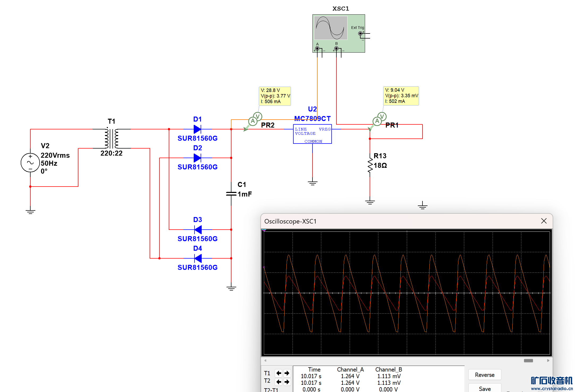This screenshot has height=392, width=575.
Task: Select capacitor C1 symbol
Action: coord(231,194)
